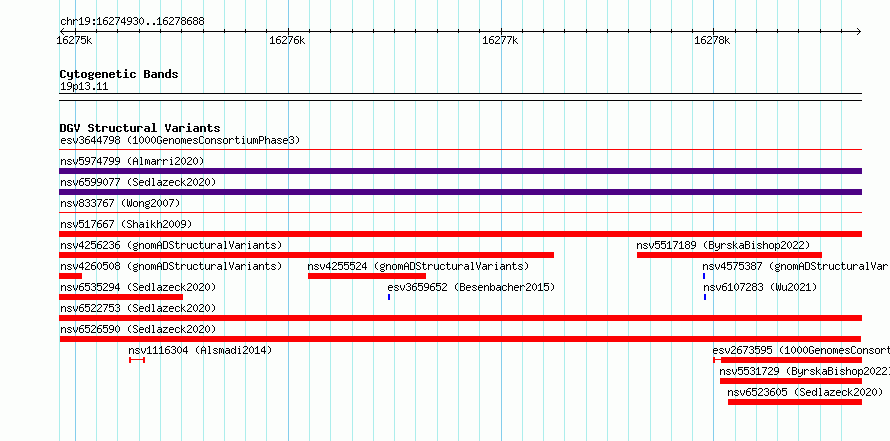
Task: Select the red bar under nsv6523605
Action: [795, 402]
